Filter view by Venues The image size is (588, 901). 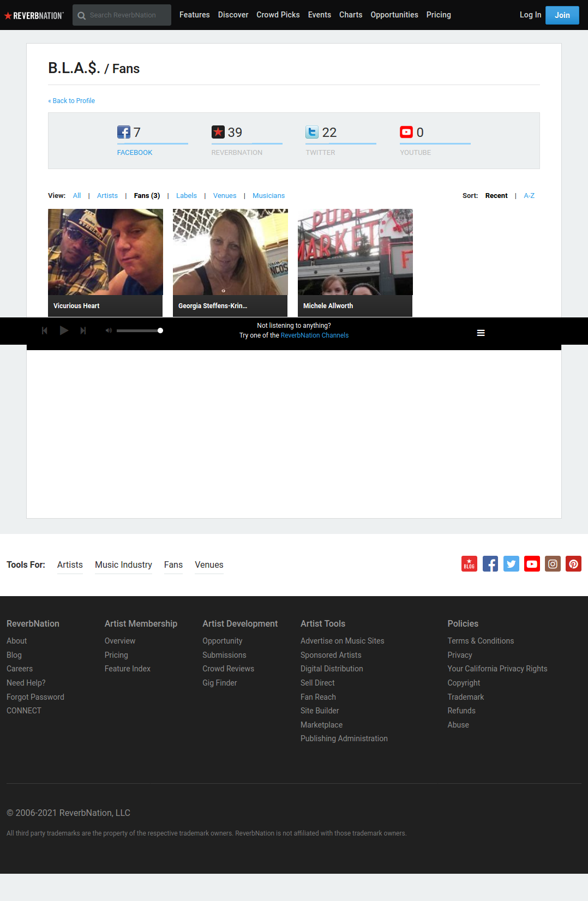(x=225, y=196)
